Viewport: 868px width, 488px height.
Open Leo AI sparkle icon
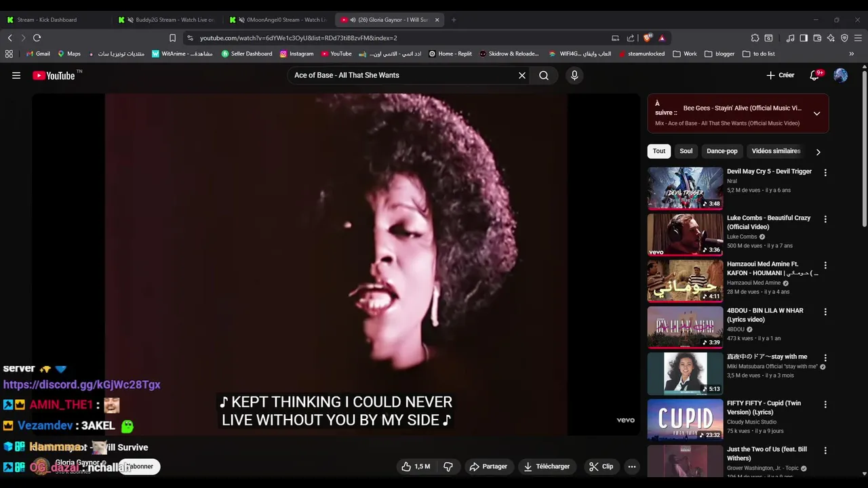pos(831,38)
